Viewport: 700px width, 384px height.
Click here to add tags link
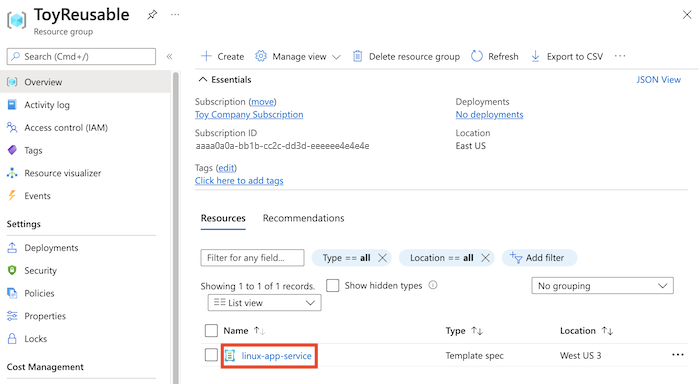pos(239,181)
